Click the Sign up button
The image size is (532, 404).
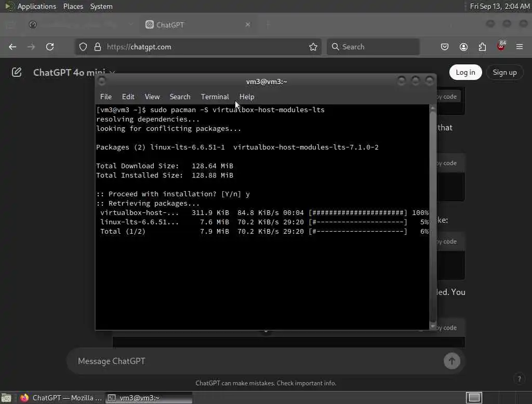point(504,72)
